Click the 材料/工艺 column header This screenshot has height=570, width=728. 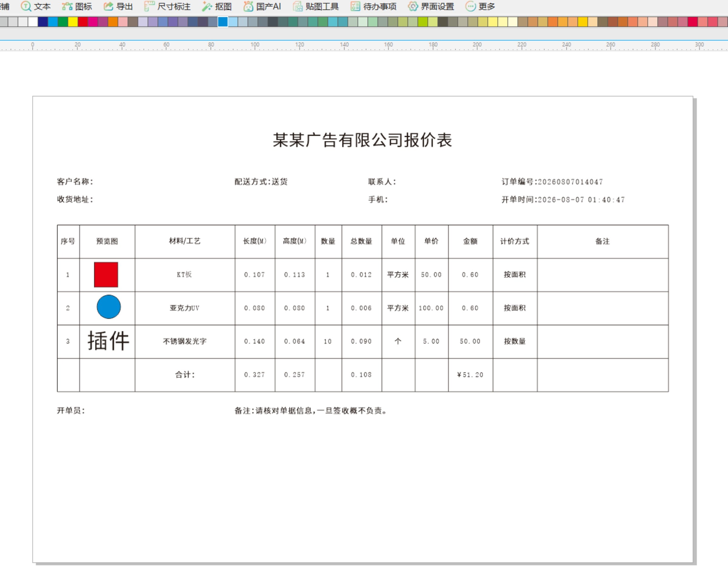point(185,241)
